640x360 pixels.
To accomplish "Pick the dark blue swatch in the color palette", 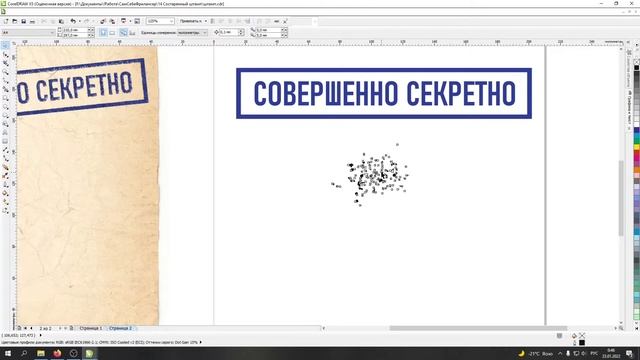I will [x=637, y=130].
